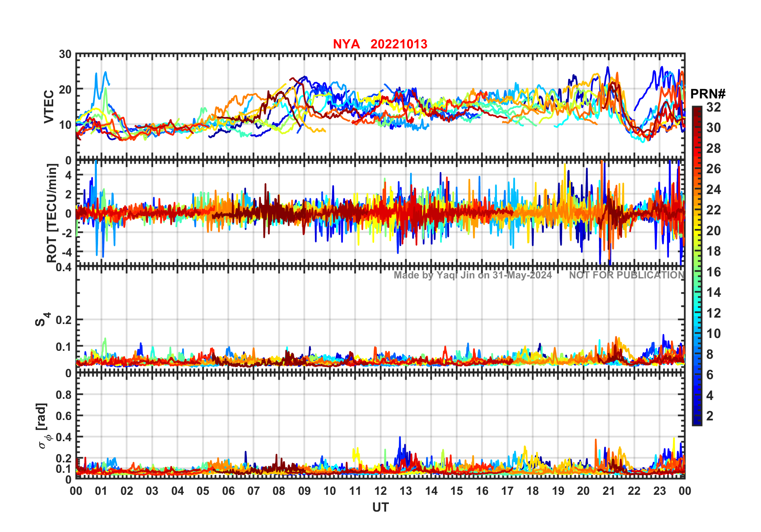Click sigma-phi axis tick label '0.8'
This screenshot has width=761, height=532.
coord(64,395)
